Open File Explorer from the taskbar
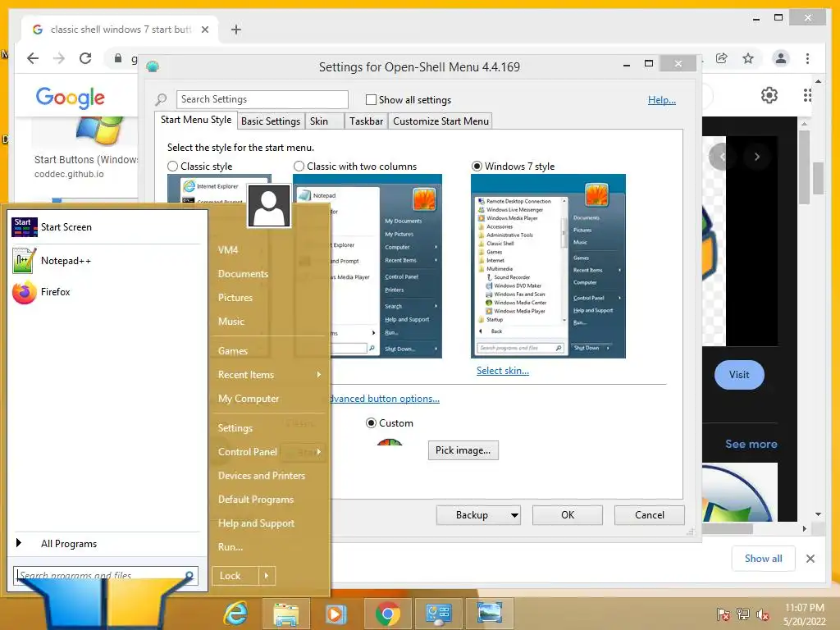840x630 pixels. coord(286,614)
